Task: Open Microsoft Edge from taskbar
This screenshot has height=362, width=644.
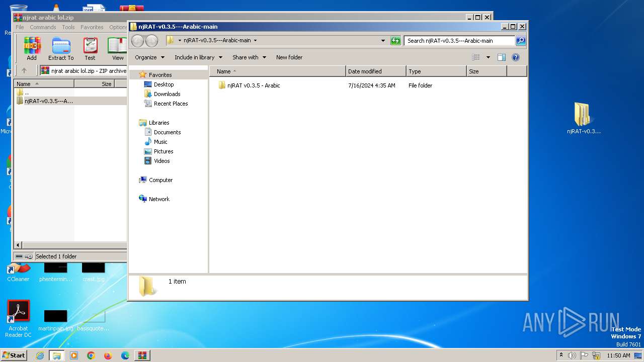Action: click(x=125, y=355)
